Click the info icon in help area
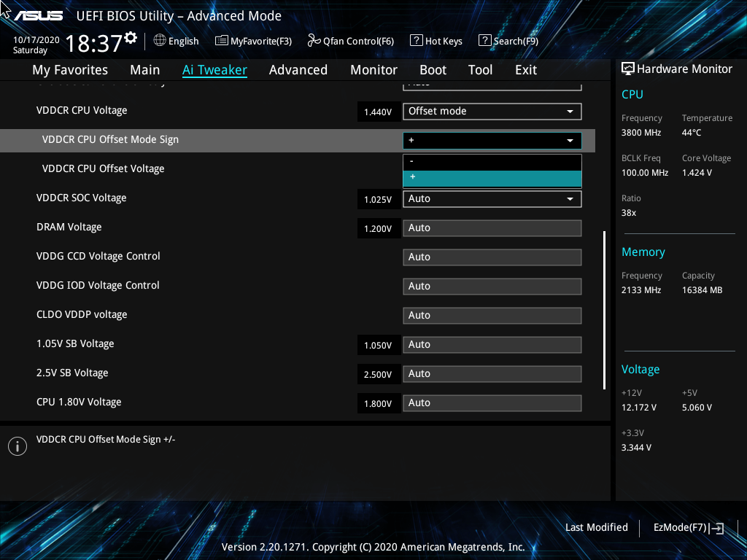The height and width of the screenshot is (560, 747). pos(18,446)
